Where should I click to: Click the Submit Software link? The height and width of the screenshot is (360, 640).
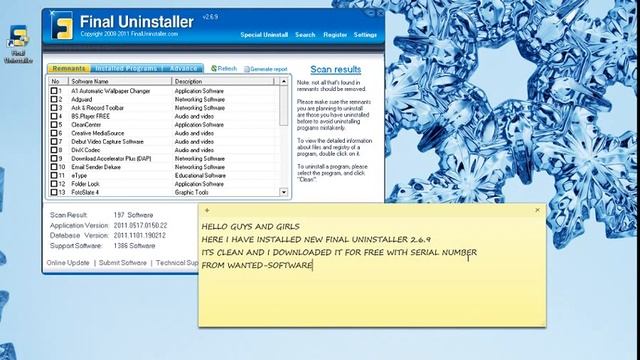click(x=122, y=263)
